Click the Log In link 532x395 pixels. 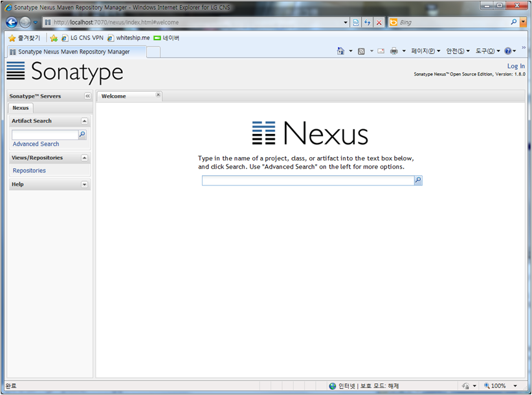(516, 66)
